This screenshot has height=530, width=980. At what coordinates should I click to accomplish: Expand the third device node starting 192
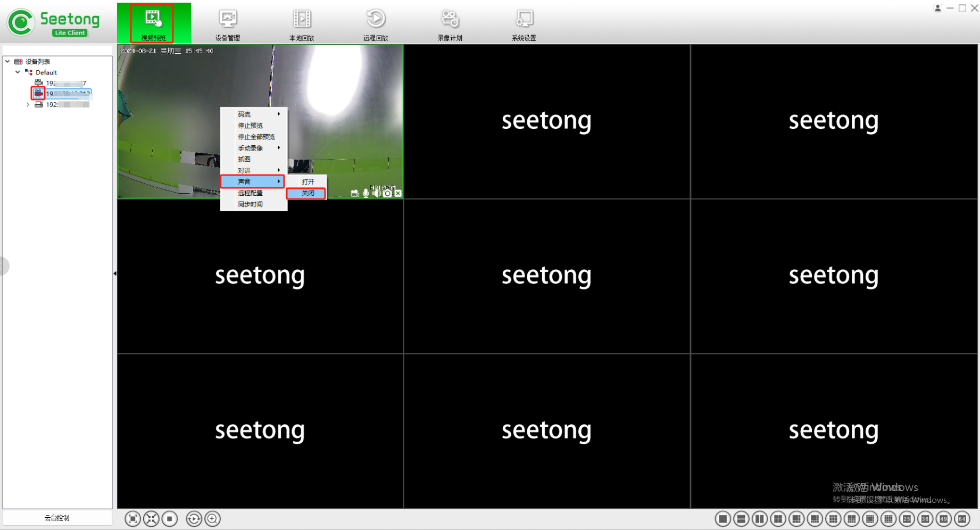[28, 105]
